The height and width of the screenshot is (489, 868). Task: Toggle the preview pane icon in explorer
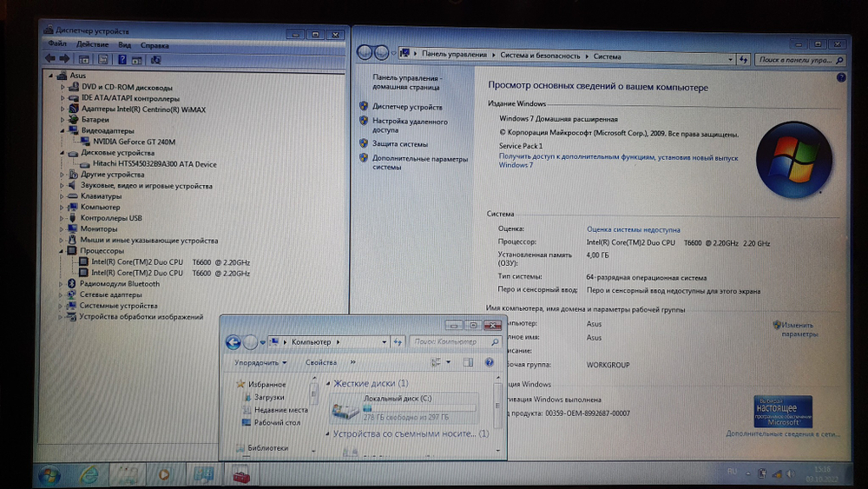(x=468, y=362)
